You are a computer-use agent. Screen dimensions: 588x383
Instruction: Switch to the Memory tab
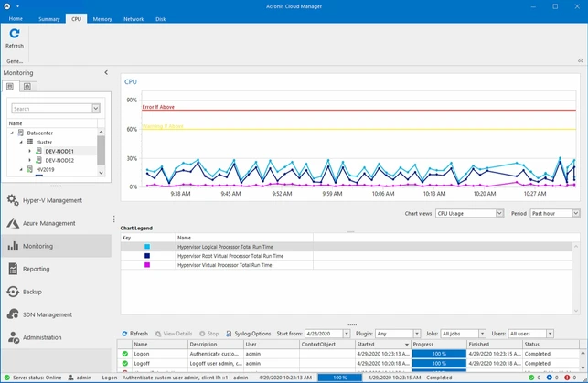pos(102,19)
